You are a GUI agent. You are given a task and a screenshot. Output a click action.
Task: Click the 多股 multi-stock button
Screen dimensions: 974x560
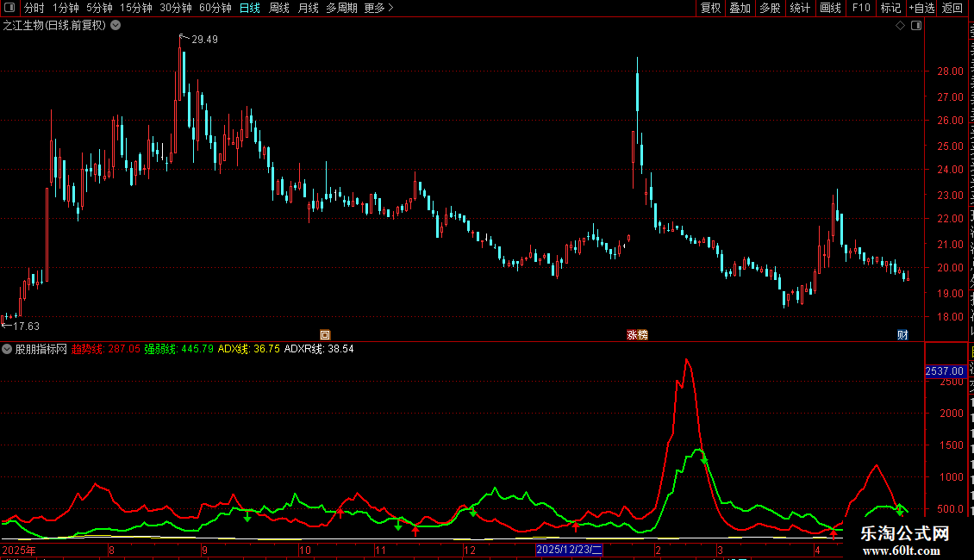coord(770,8)
